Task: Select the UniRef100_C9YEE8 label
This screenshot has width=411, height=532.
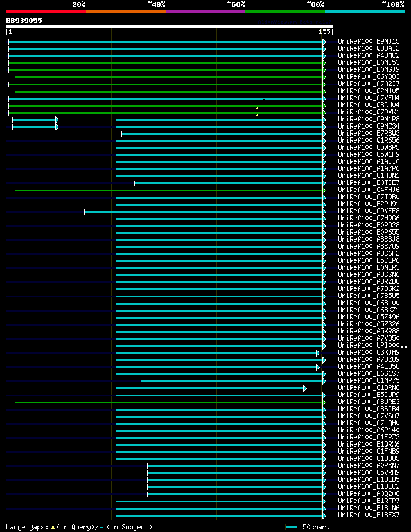Action: [369, 211]
